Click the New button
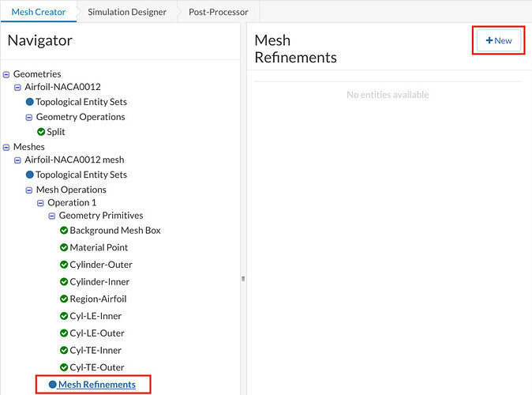This screenshot has height=395, width=532. tap(498, 40)
